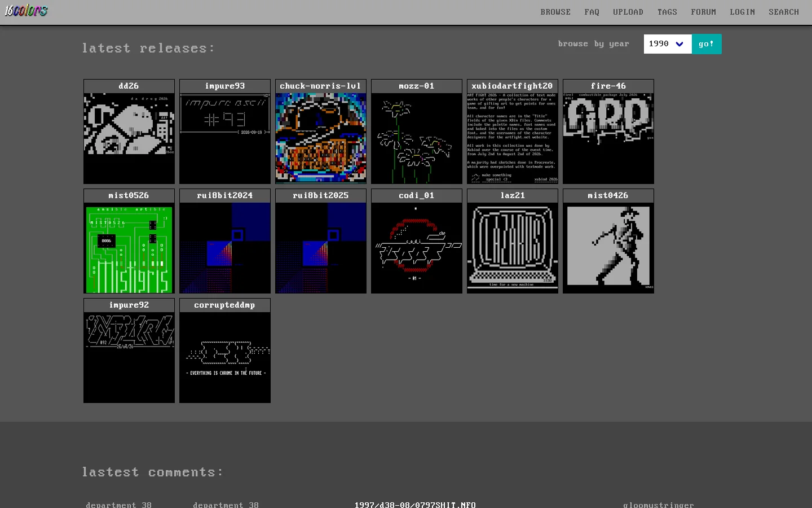Click the 16colors logo
This screenshot has width=812, height=508.
27,11
